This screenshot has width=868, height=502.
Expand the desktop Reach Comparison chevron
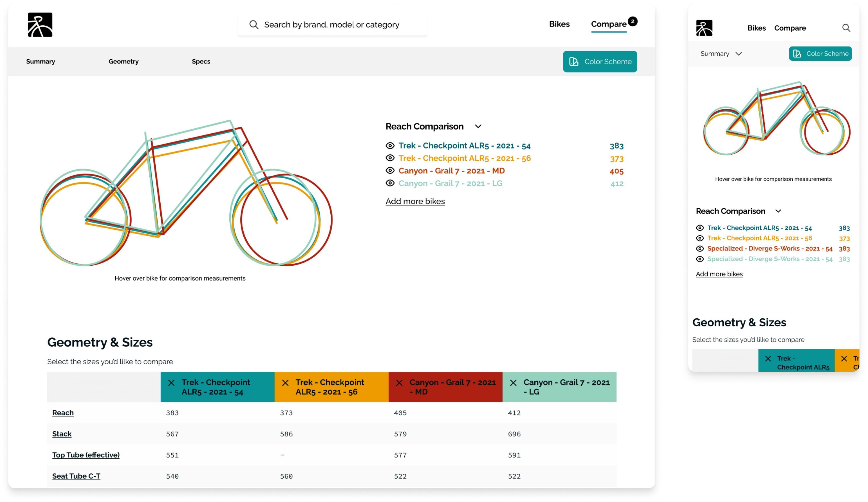click(x=478, y=126)
